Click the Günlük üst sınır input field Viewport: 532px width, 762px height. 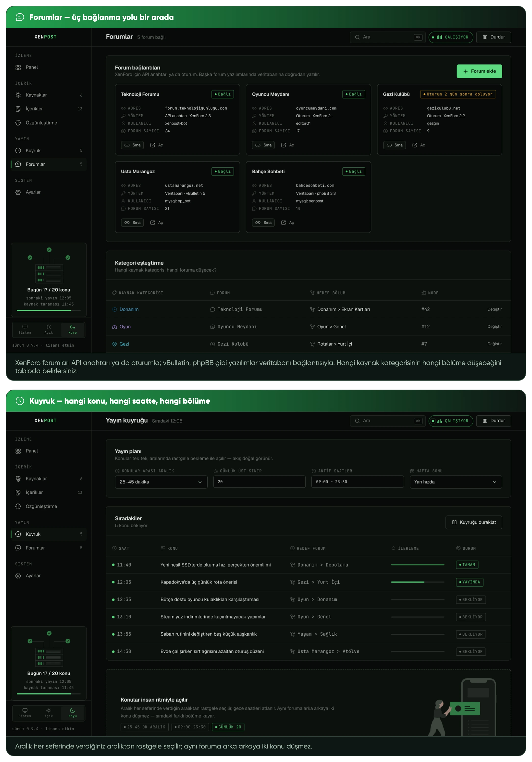coord(259,482)
